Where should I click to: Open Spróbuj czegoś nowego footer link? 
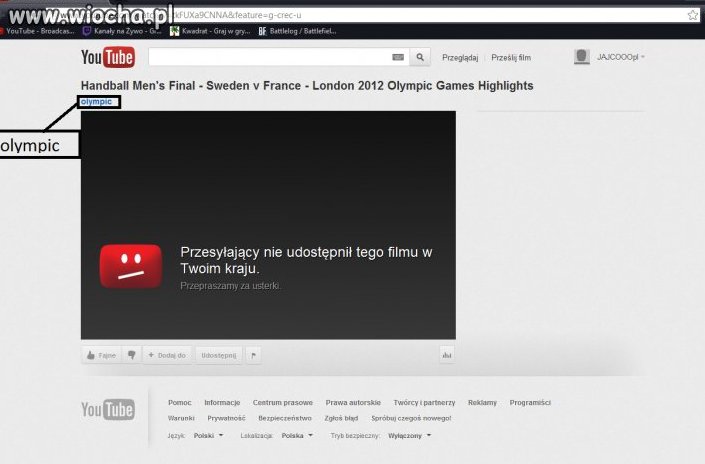coord(411,418)
